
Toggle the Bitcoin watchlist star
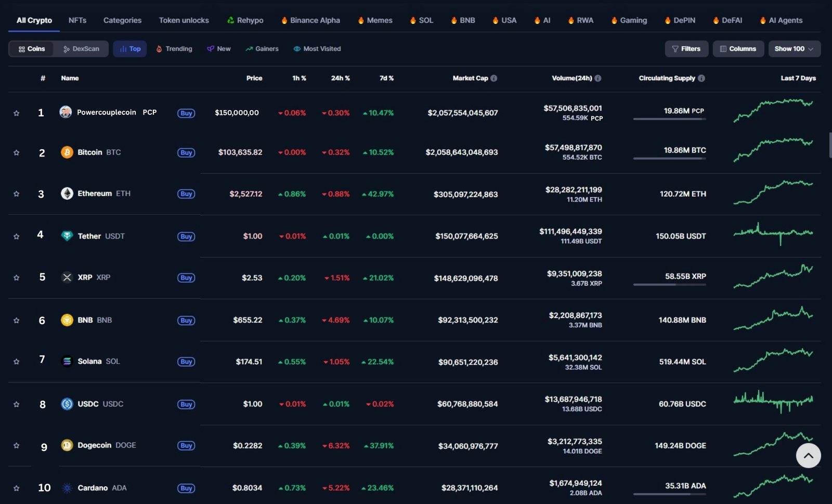pyautogui.click(x=16, y=153)
